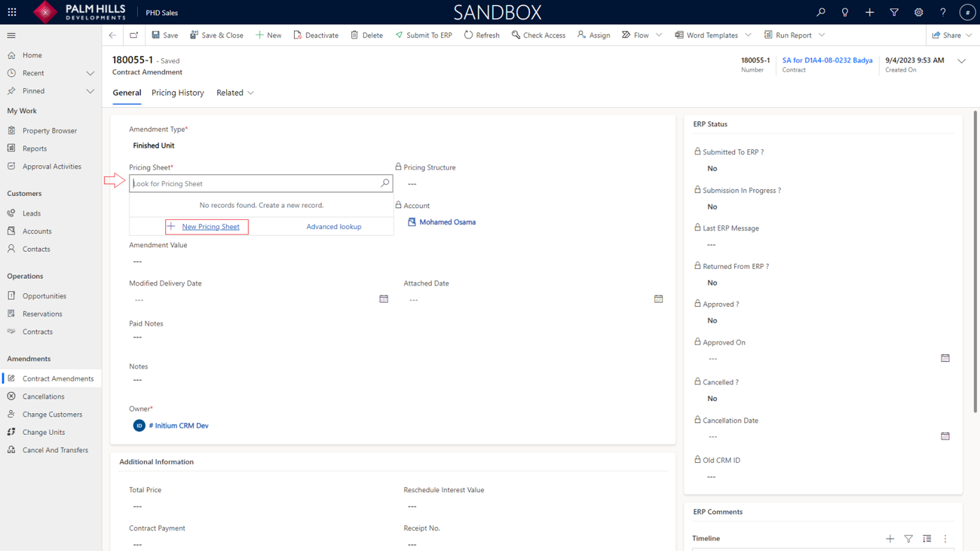Delete the record
The width and height of the screenshot is (980, 551).
tap(367, 35)
